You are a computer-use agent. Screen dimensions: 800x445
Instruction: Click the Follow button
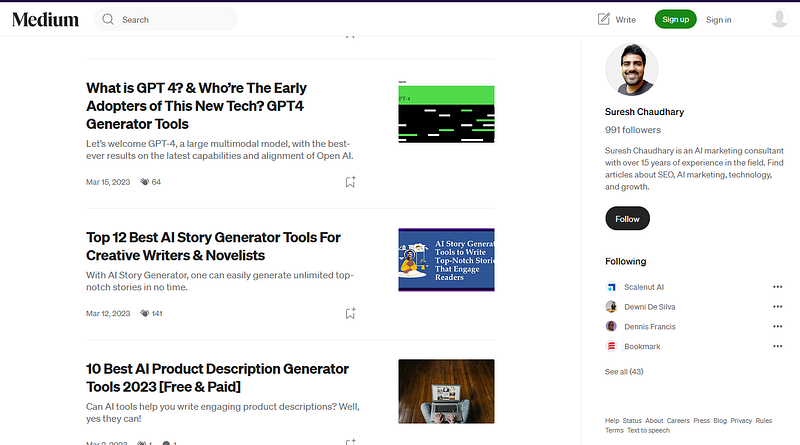[x=627, y=218]
